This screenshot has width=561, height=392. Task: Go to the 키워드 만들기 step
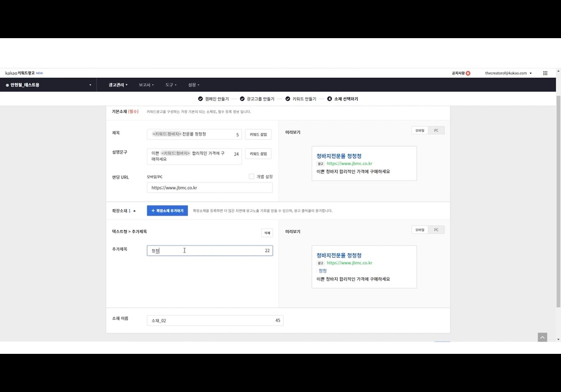304,99
